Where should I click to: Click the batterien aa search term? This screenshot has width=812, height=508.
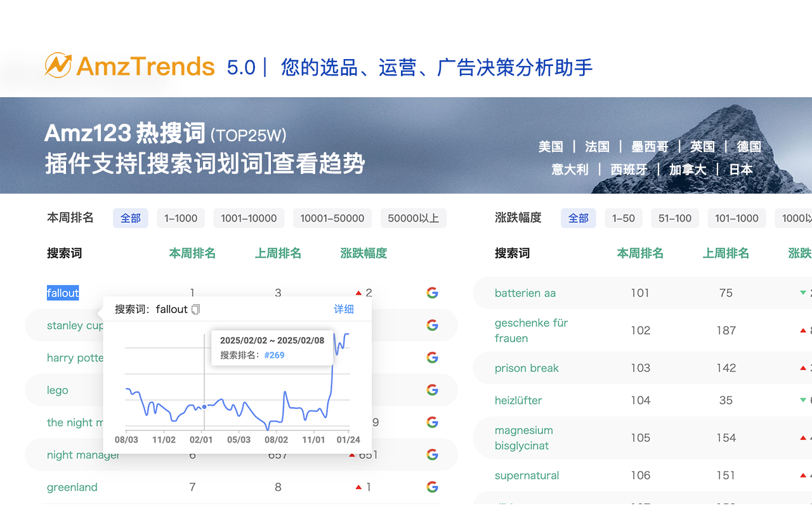(x=525, y=293)
